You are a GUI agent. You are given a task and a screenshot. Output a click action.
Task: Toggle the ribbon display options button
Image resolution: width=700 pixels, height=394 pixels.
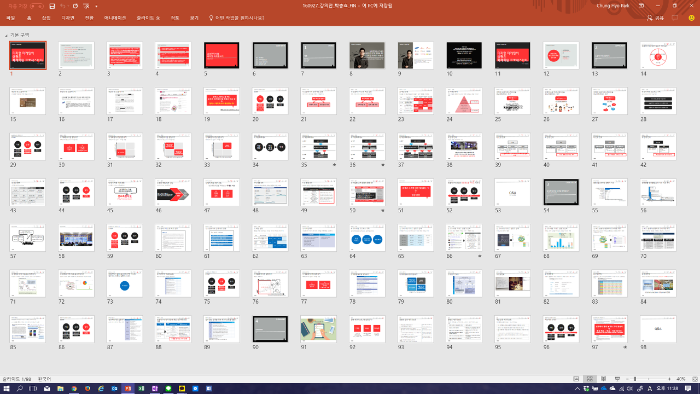click(x=642, y=6)
